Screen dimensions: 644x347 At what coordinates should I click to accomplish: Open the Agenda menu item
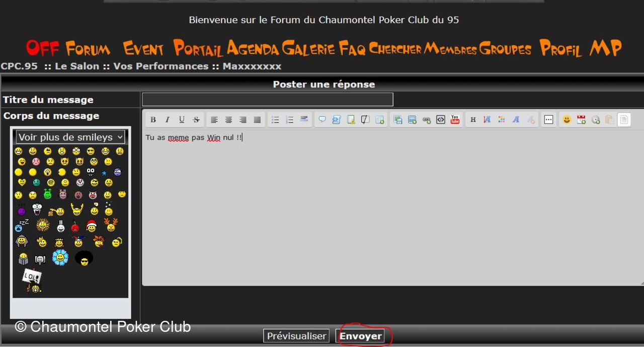point(253,49)
